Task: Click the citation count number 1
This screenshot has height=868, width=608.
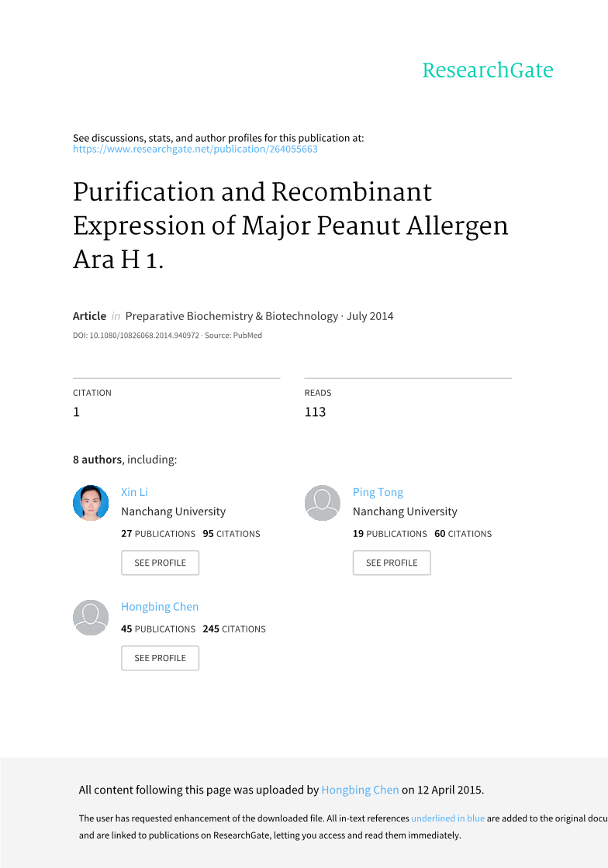Action: (x=76, y=412)
